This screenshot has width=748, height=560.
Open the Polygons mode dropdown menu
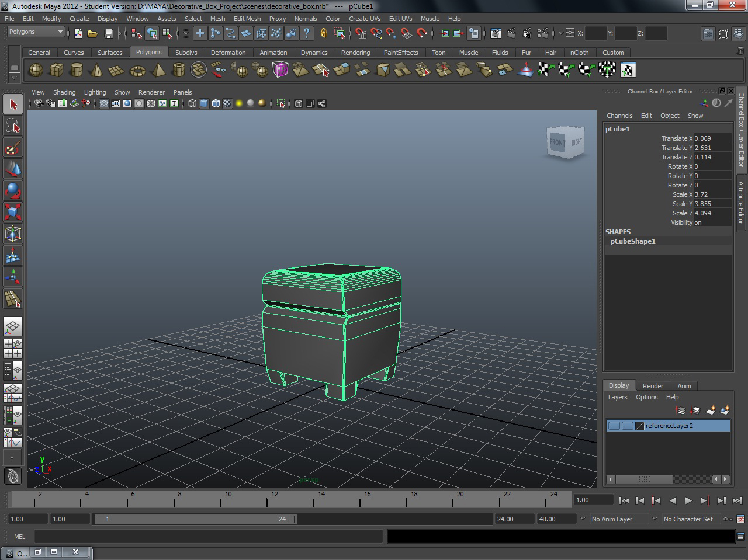click(35, 32)
